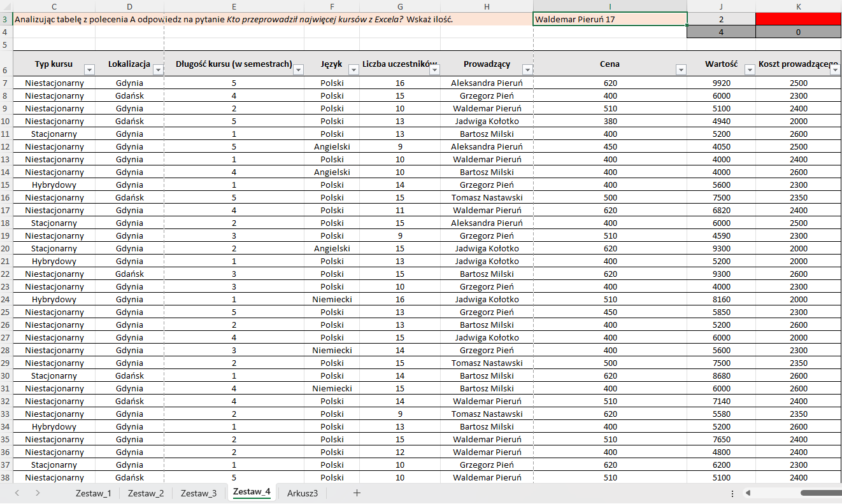Click the Wartość cell with 7140
The height and width of the screenshot is (504, 842).
[721, 401]
